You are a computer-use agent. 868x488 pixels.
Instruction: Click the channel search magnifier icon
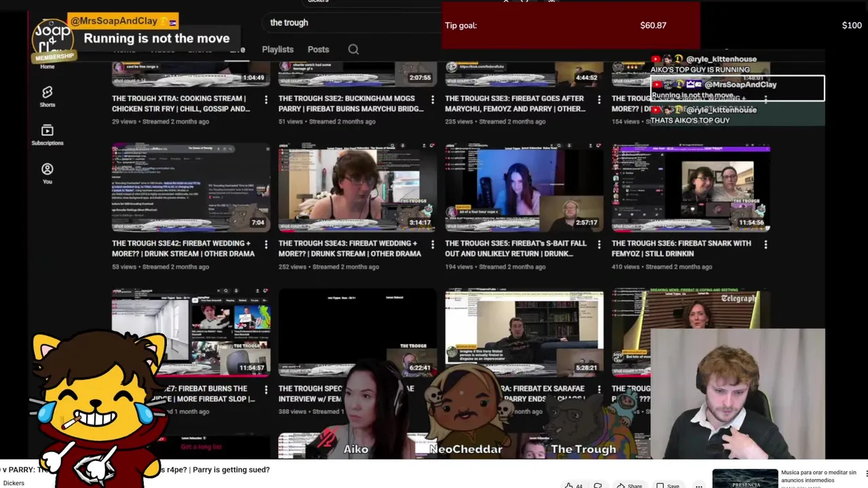(353, 49)
